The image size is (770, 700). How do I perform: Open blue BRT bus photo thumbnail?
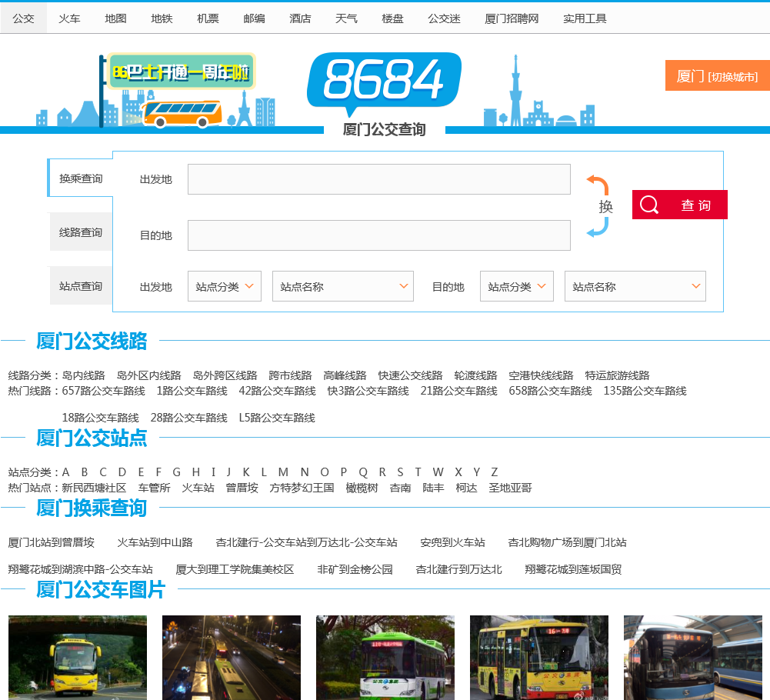pyautogui.click(x=693, y=658)
